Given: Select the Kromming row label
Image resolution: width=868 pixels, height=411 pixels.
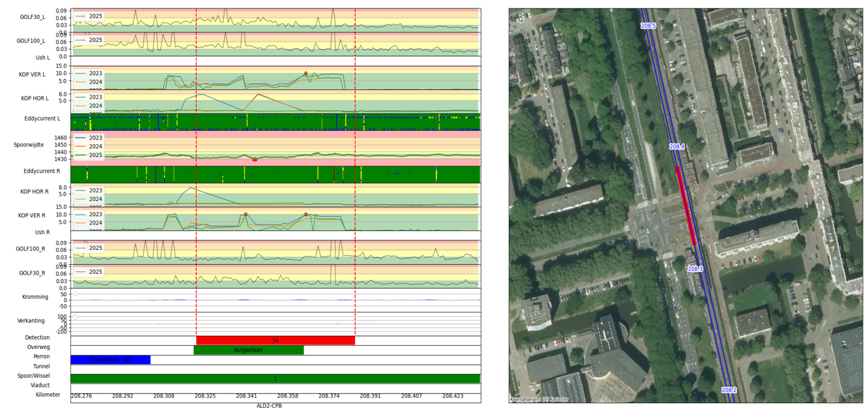Looking at the screenshot, I should pos(35,297).
